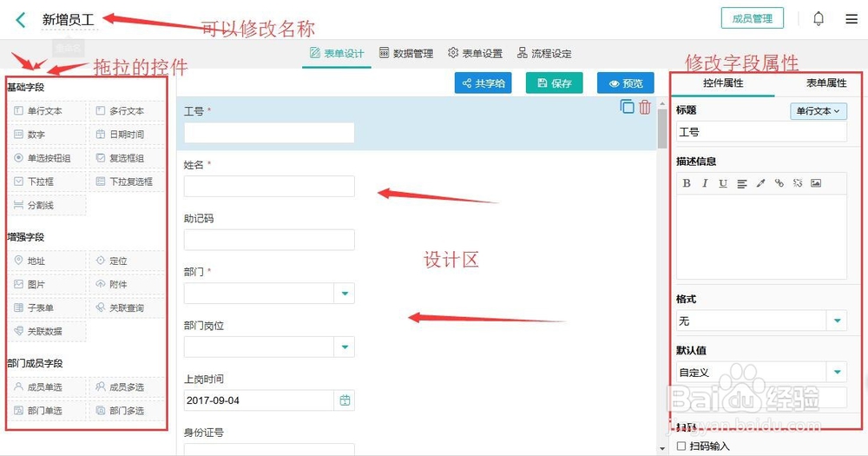The width and height of the screenshot is (868, 456).
Task: Click the 成员管理 button
Action: pos(753,18)
